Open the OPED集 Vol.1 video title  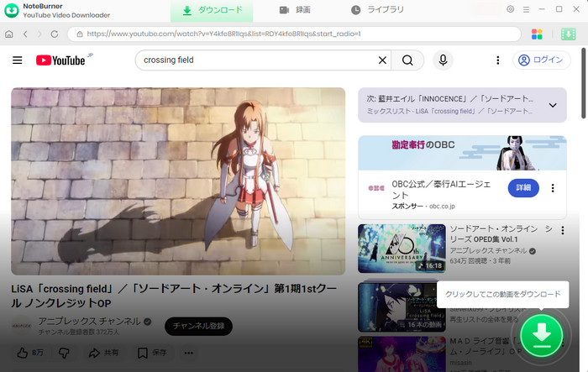(501, 234)
